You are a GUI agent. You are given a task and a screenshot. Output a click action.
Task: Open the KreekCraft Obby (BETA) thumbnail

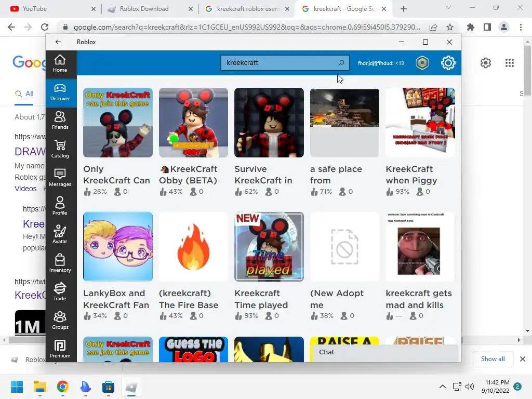(x=193, y=123)
